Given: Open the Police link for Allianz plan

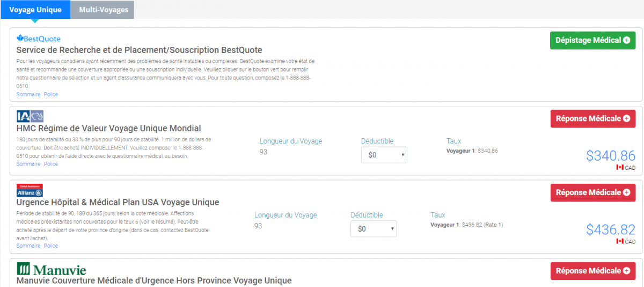Looking at the screenshot, I should (x=51, y=246).
